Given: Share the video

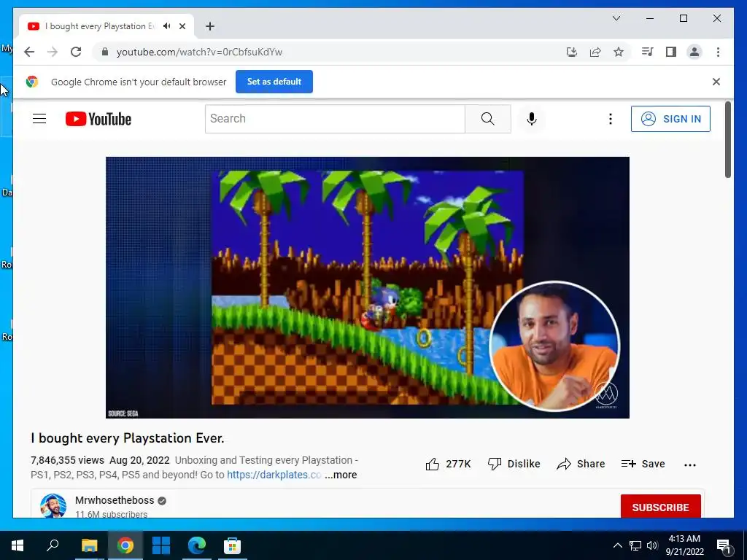Looking at the screenshot, I should click(x=581, y=464).
